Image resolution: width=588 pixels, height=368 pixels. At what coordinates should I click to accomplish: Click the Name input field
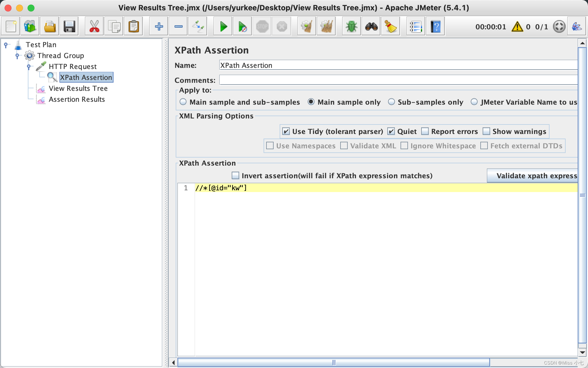[x=399, y=65]
